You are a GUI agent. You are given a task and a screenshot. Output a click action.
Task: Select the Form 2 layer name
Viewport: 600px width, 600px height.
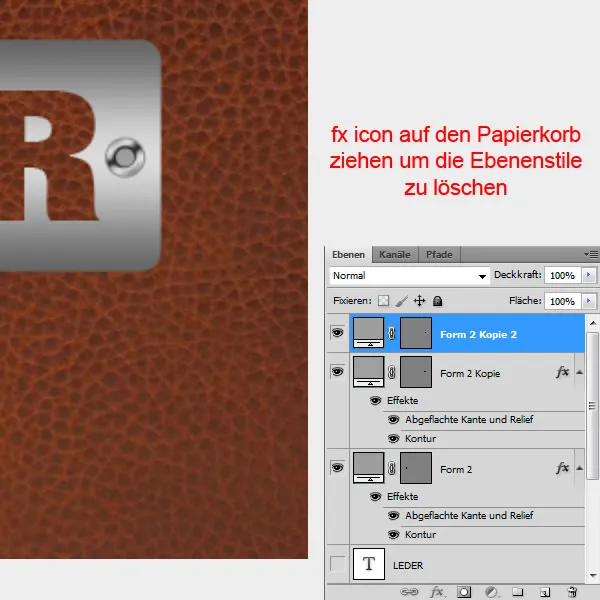click(x=456, y=469)
